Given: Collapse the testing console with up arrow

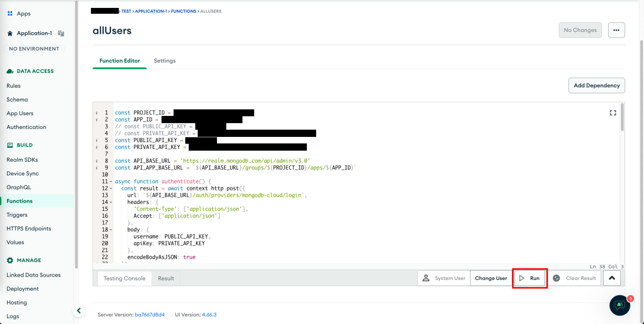Looking at the screenshot, I should point(612,278).
